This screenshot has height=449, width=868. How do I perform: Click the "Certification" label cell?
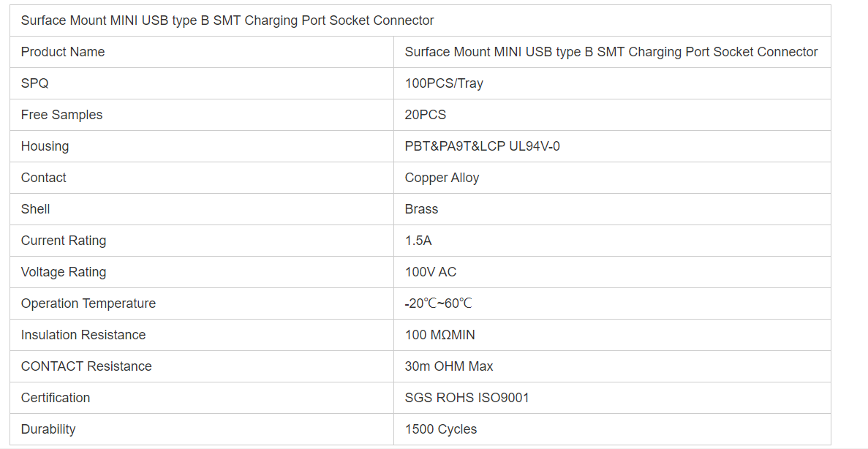tap(56, 398)
